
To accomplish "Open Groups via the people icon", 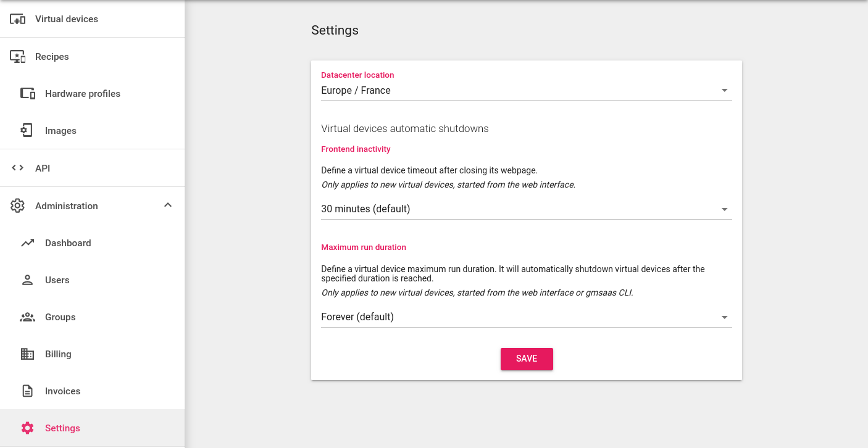I will click(27, 317).
